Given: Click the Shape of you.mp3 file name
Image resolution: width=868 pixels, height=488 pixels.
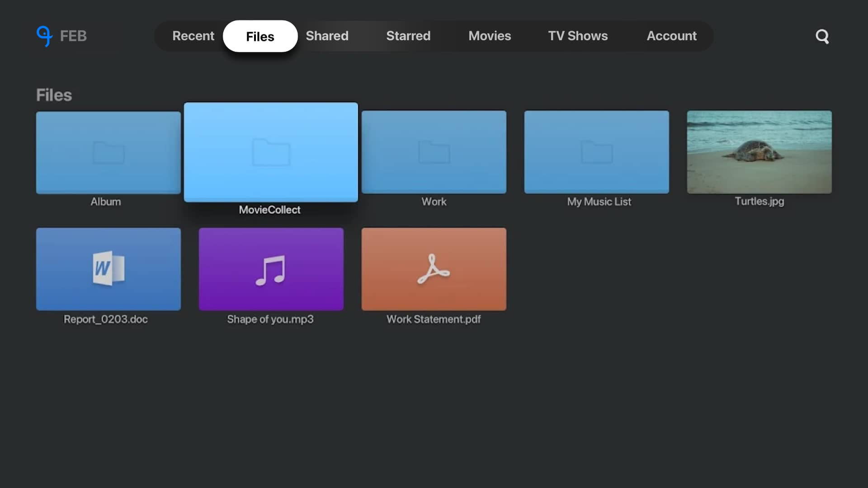Looking at the screenshot, I should [x=270, y=319].
